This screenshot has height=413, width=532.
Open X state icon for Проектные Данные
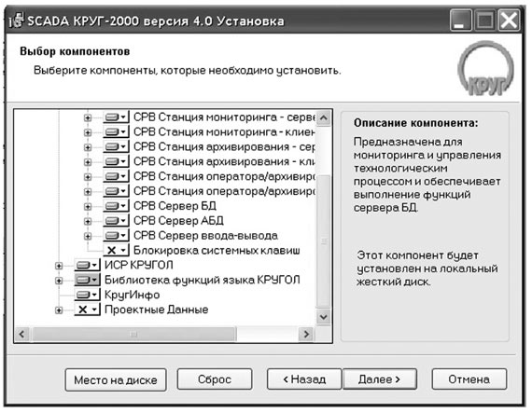coord(87,310)
